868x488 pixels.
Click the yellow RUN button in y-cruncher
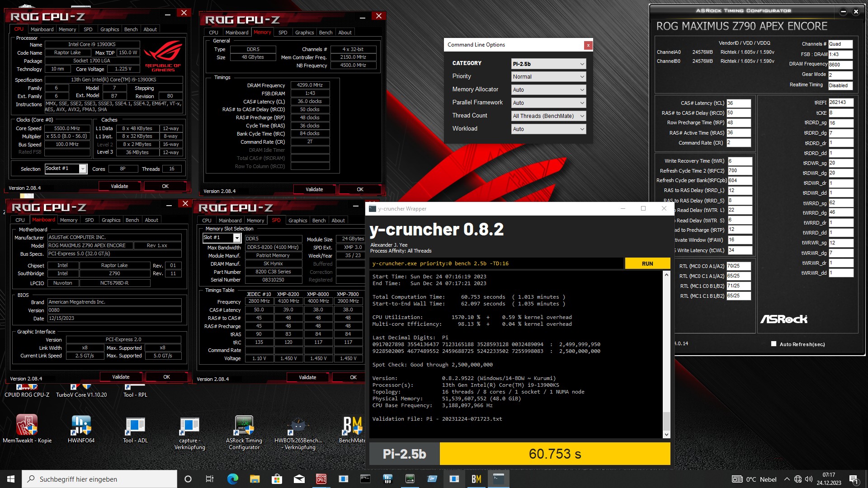coord(647,263)
